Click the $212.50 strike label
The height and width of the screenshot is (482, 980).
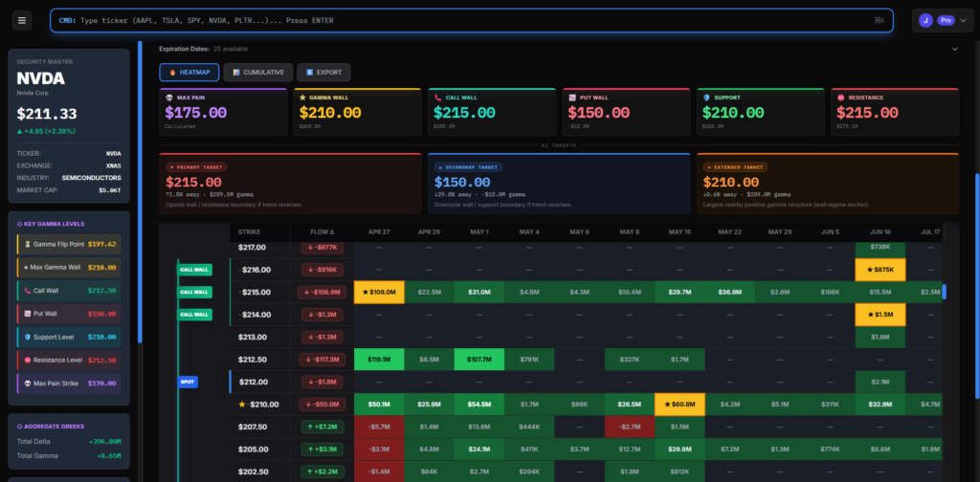pos(253,360)
